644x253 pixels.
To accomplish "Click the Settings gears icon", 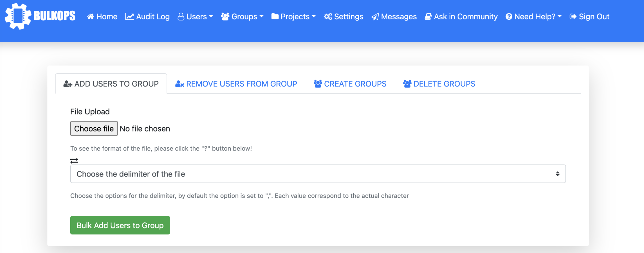I will [328, 17].
